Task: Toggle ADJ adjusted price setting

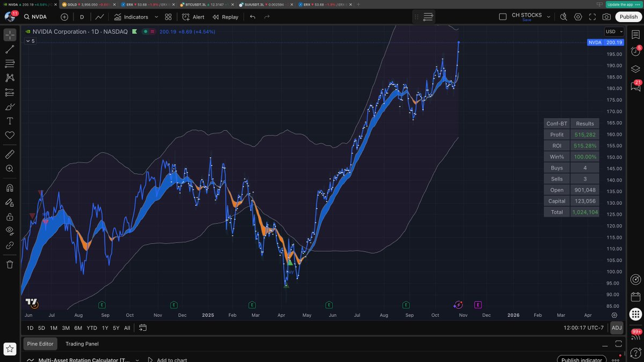Action: tap(617, 328)
